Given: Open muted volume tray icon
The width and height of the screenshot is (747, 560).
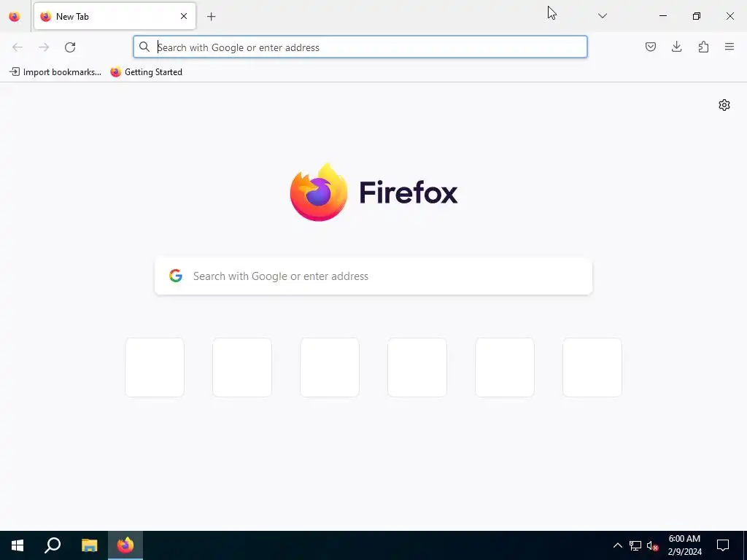Looking at the screenshot, I should (652, 545).
